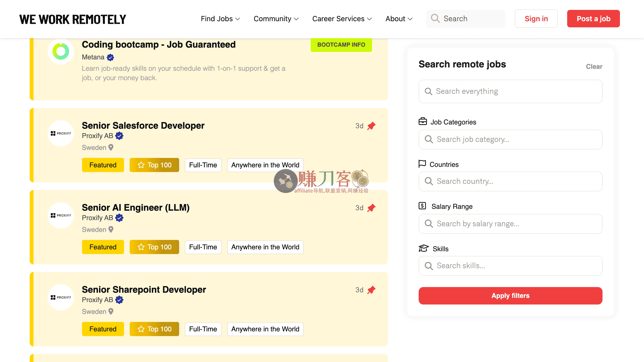Click the pin icon on Senior AI Engineer
The height and width of the screenshot is (362, 644).
[371, 208]
